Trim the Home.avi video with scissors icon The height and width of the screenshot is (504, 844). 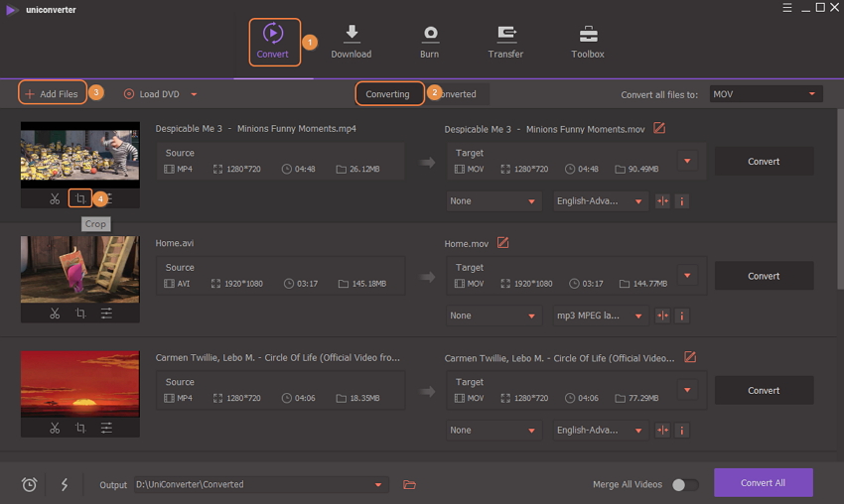55,314
